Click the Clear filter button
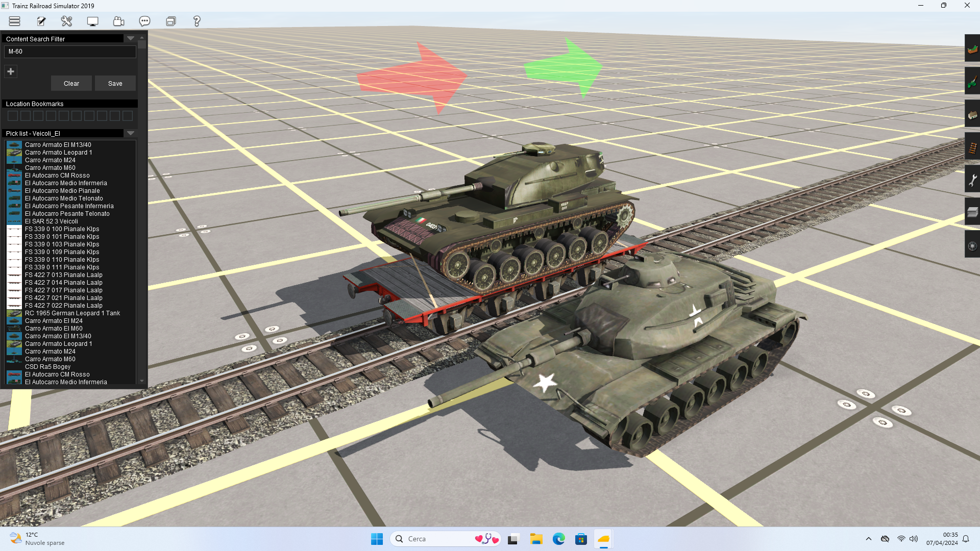 pos(71,84)
